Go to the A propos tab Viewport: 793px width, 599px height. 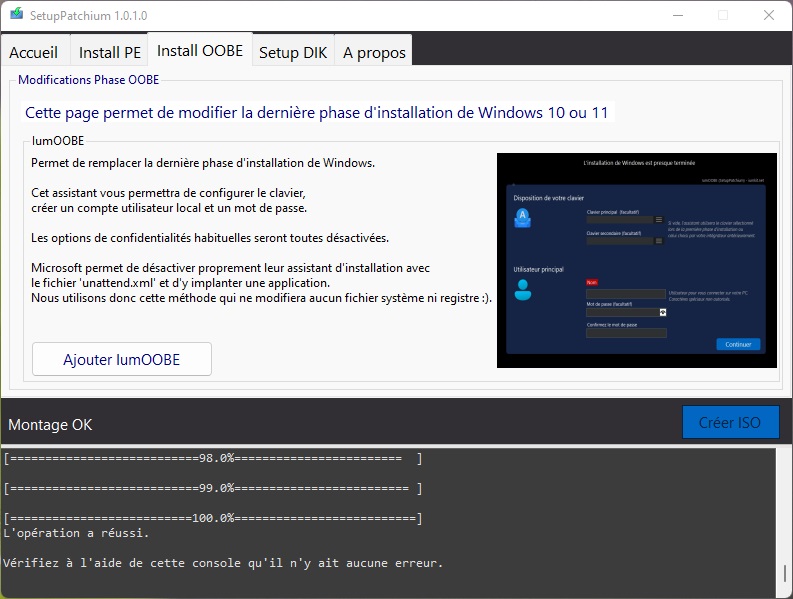point(374,51)
